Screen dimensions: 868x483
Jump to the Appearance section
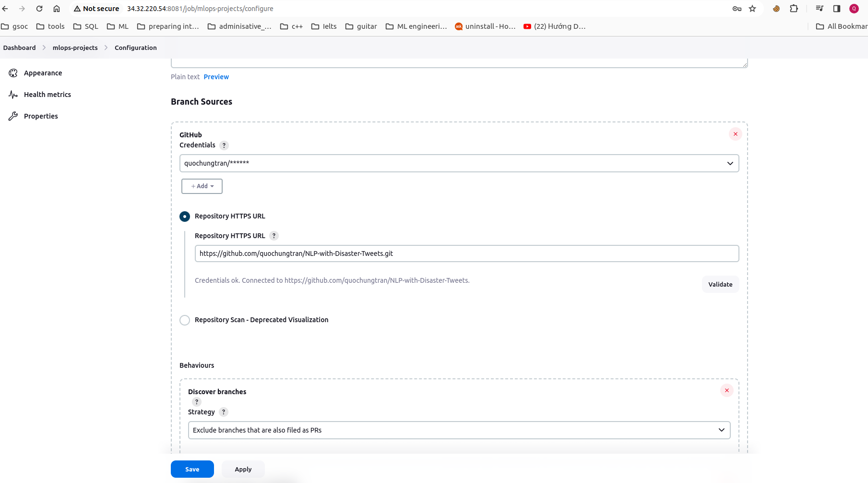(43, 73)
